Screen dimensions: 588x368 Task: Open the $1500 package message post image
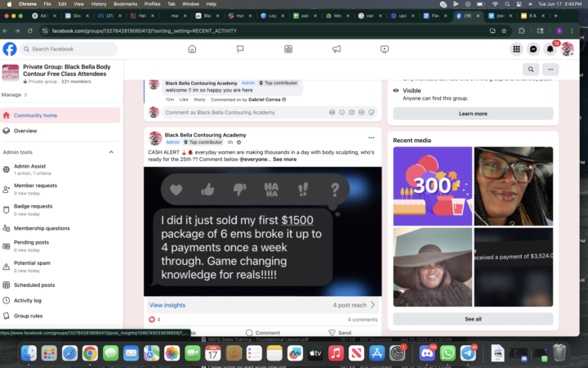click(262, 231)
